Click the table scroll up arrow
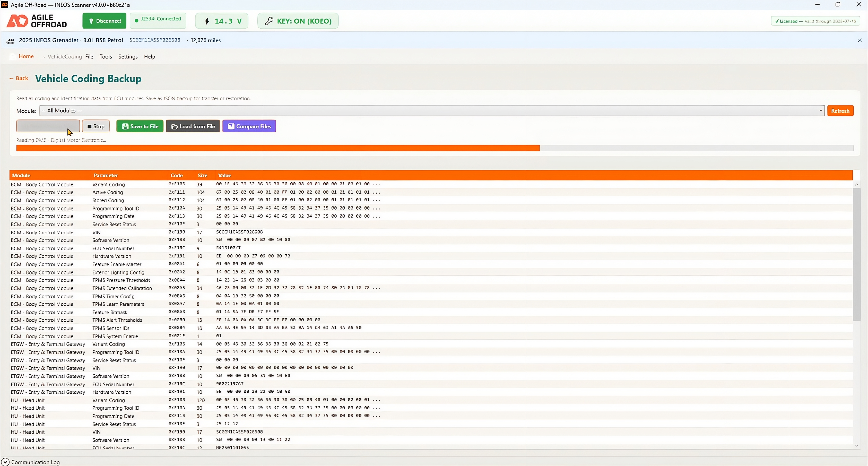This screenshot has width=868, height=466. pos(856,185)
